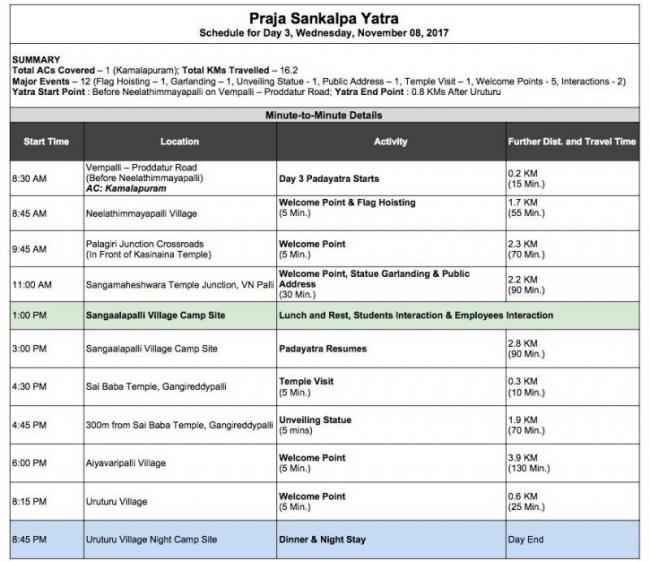The height and width of the screenshot is (562, 650).
Task: Click 'Day 3 Padayatra Starts' activity
Action: click(329, 179)
